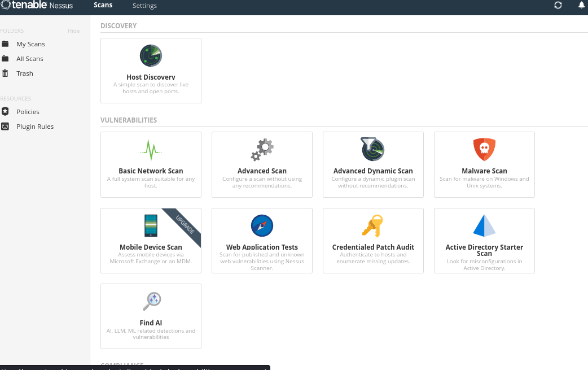Viewport: 588px width, 370px height.
Task: Open the Trash folder
Action: click(25, 73)
